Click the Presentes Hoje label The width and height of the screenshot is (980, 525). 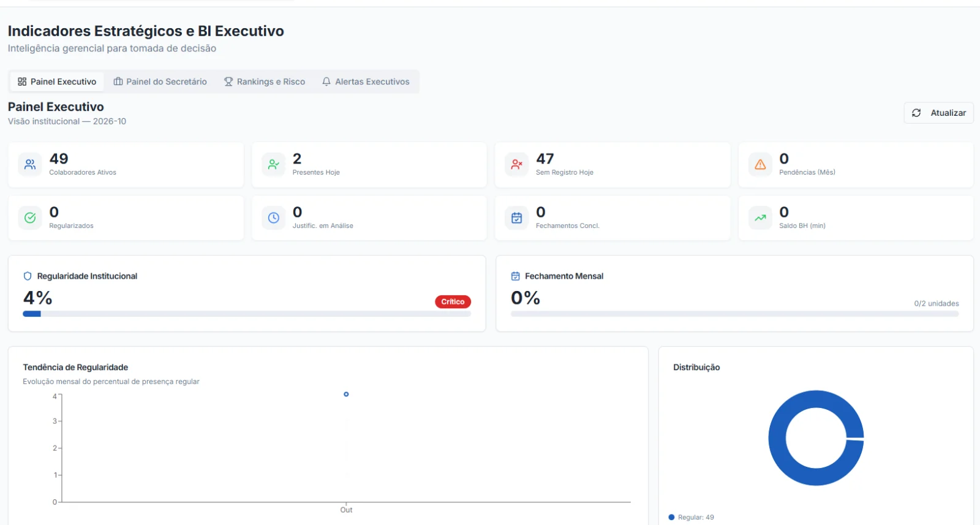pos(316,172)
